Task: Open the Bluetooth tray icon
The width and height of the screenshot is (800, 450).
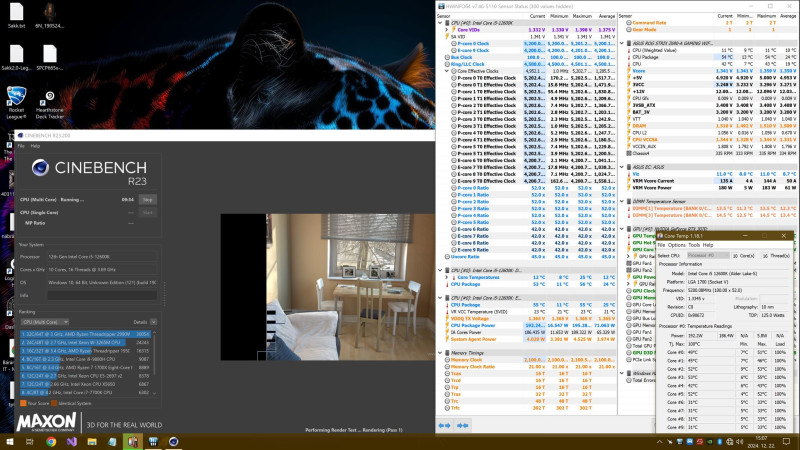Action: click(x=720, y=442)
